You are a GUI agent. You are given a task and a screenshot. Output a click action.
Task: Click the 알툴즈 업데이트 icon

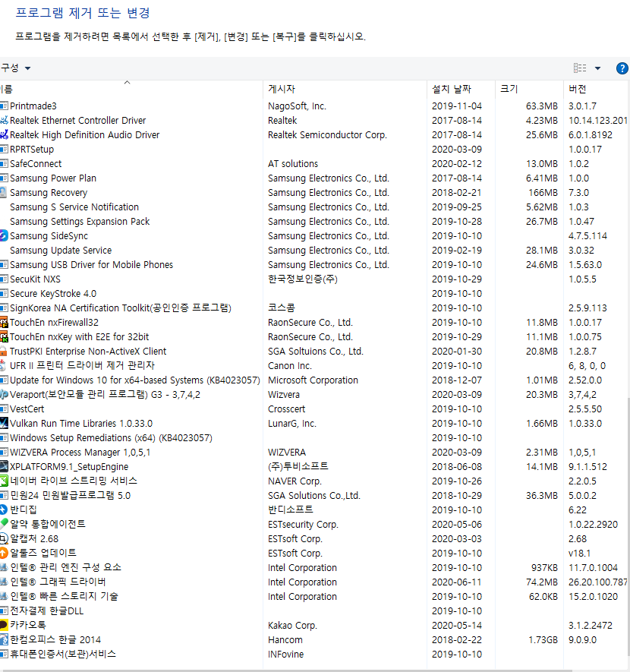tap(4, 553)
